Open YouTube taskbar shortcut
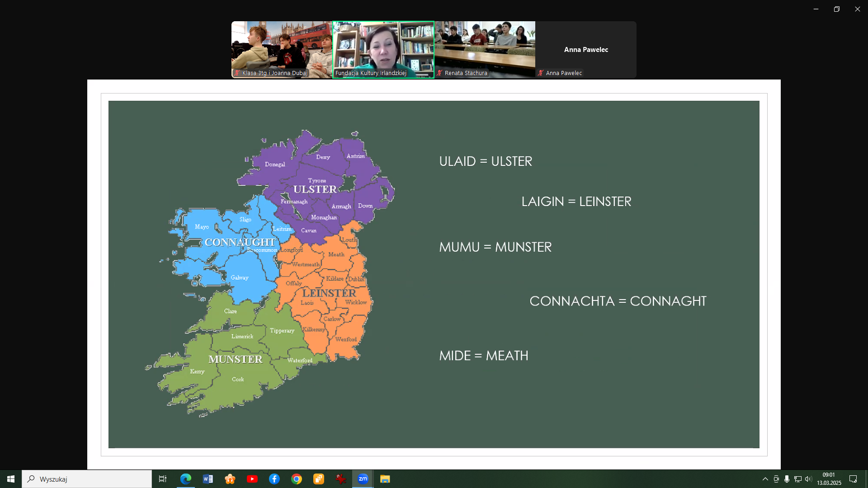 tap(252, 479)
